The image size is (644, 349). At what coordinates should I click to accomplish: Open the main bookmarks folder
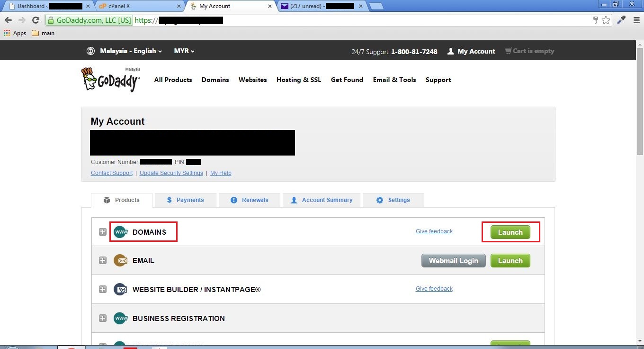click(43, 33)
